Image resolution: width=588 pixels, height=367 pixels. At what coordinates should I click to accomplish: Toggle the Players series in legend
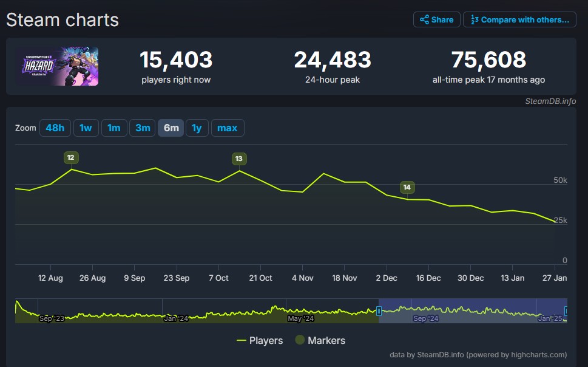pyautogui.click(x=260, y=340)
